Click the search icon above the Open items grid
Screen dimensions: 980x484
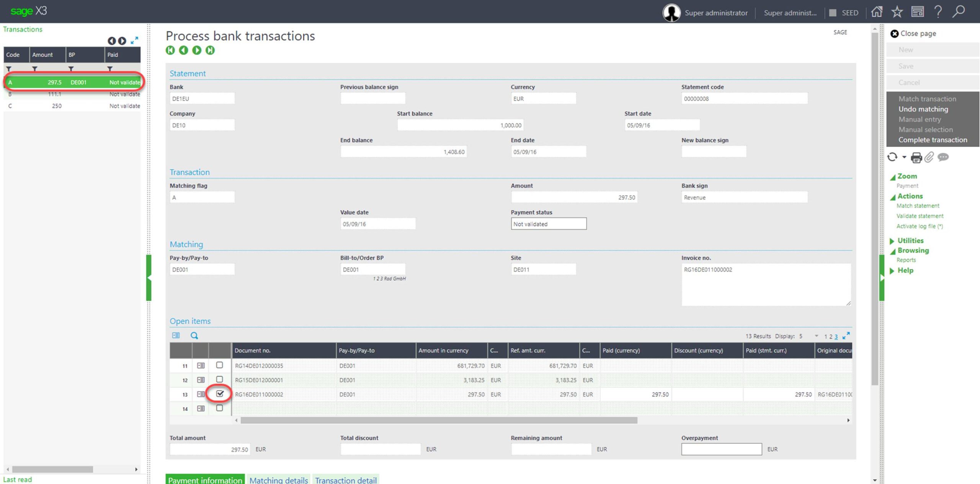click(194, 336)
